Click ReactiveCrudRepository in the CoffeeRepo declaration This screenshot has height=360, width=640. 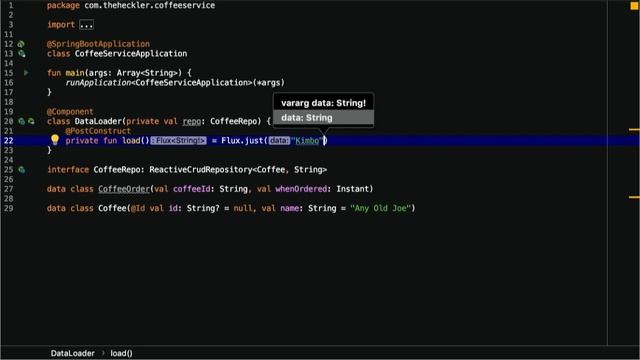(201, 170)
